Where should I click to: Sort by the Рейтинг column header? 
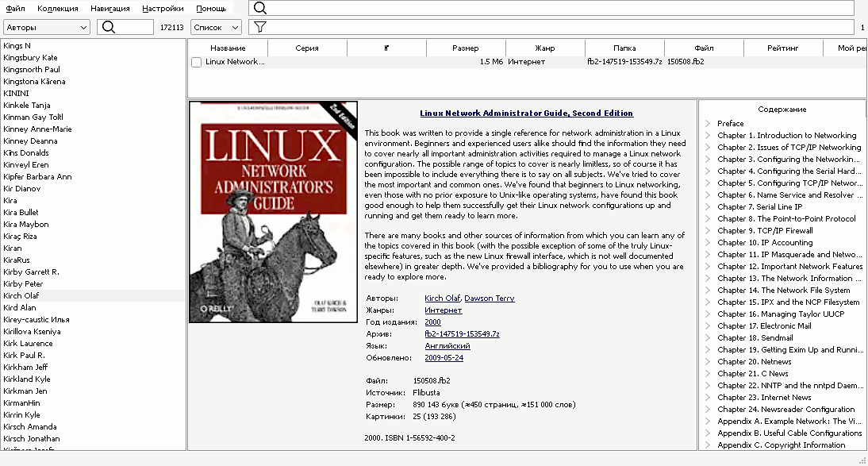tap(783, 48)
